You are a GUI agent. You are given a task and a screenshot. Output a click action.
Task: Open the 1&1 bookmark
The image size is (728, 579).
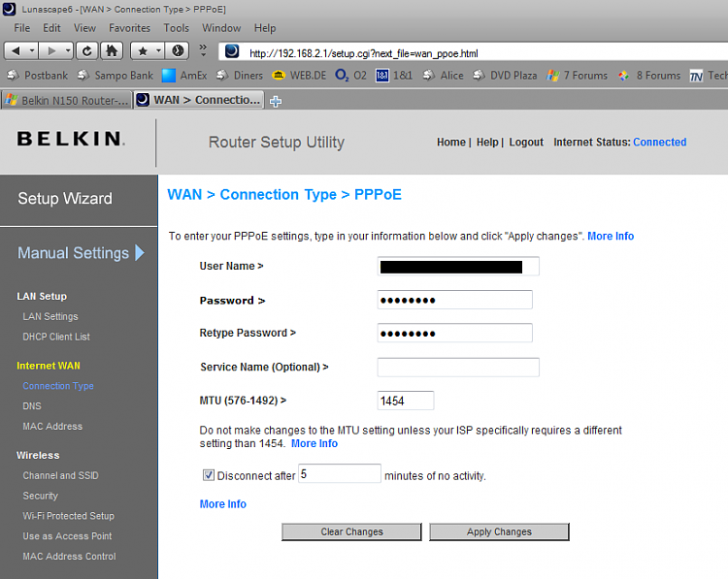pyautogui.click(x=394, y=75)
